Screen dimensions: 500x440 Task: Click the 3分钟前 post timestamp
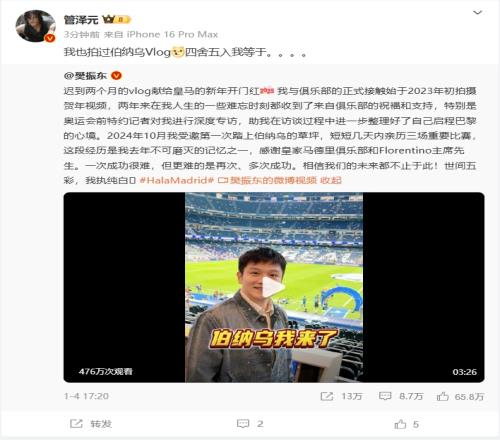point(82,34)
